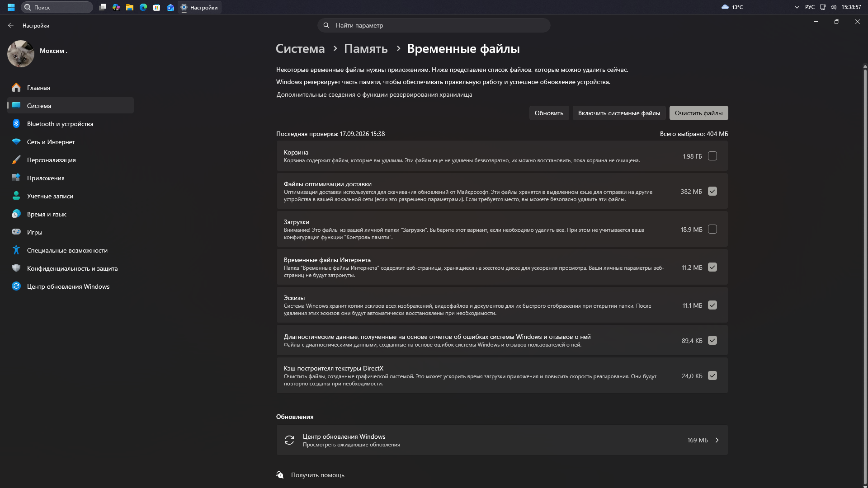Screen dimensions: 868x488
Task: Open Конфиденциальность и защита settings
Action: 71,268
